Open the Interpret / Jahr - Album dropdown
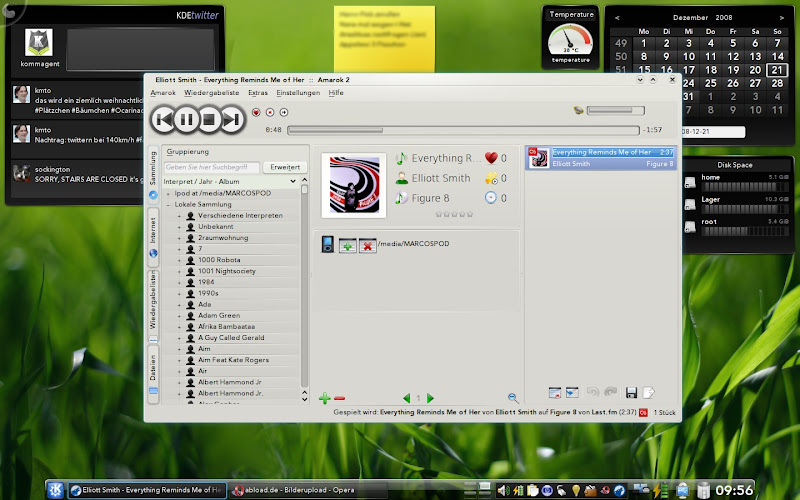Image resolution: width=800 pixels, height=500 pixels. click(230, 182)
